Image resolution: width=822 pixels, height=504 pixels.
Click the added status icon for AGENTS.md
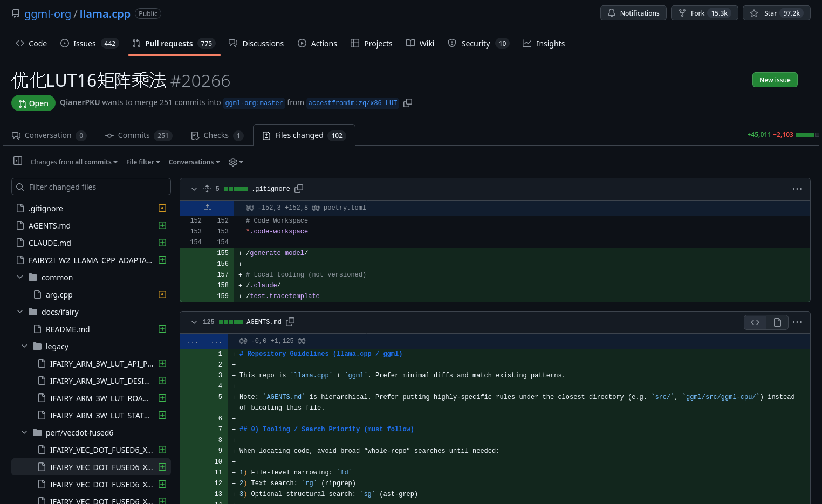[x=162, y=226]
